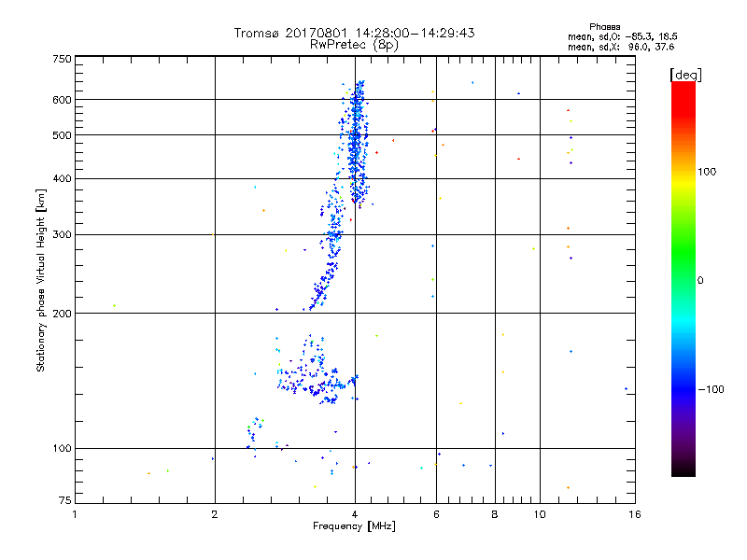Click the '[deg]' colorbar unit label
This screenshot has height=560, width=747.
(685, 75)
